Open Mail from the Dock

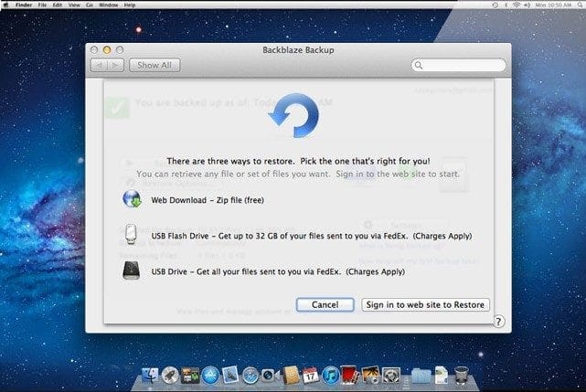[x=230, y=375]
